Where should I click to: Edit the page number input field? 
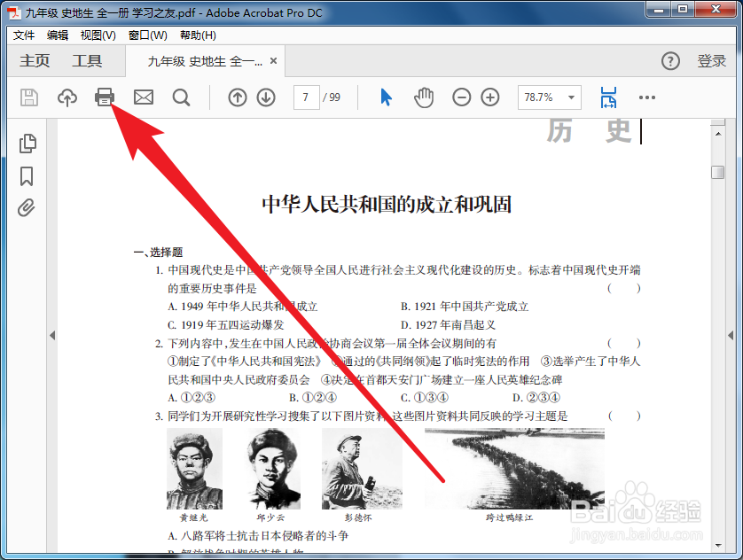[306, 97]
